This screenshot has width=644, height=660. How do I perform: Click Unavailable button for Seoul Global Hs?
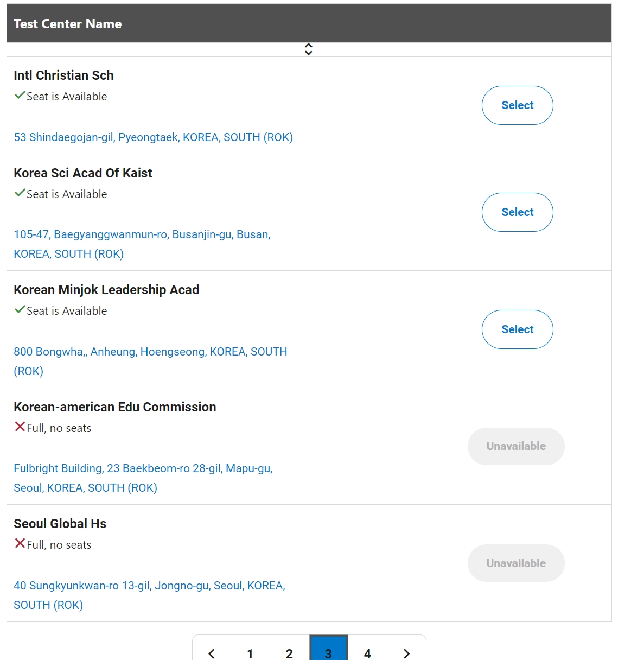[516, 563]
